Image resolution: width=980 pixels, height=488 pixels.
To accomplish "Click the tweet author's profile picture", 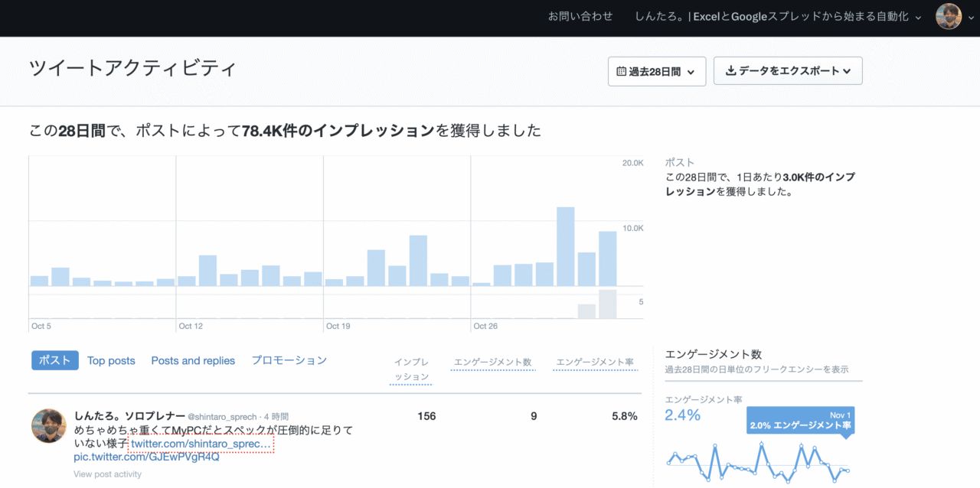I will click(x=48, y=425).
